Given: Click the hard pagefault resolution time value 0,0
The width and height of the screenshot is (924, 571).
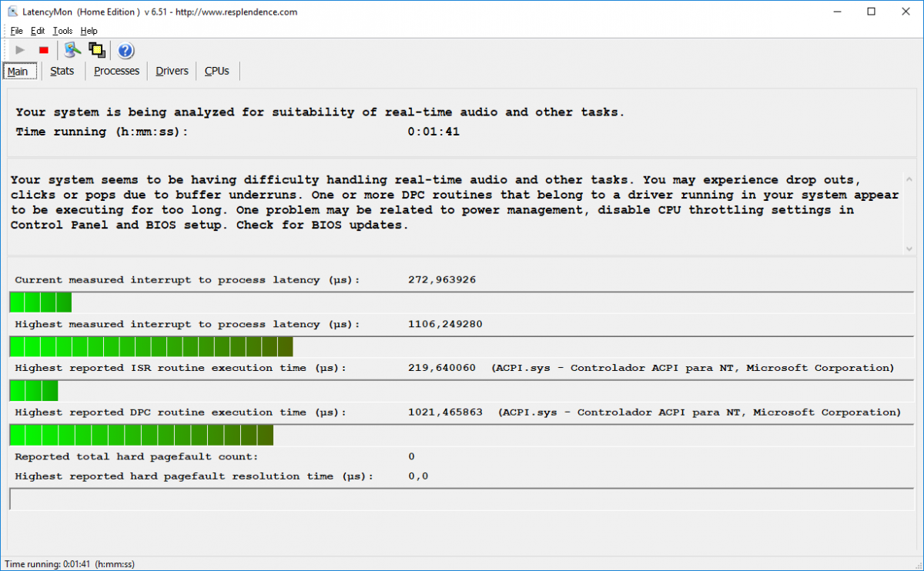Looking at the screenshot, I should pyautogui.click(x=418, y=476).
